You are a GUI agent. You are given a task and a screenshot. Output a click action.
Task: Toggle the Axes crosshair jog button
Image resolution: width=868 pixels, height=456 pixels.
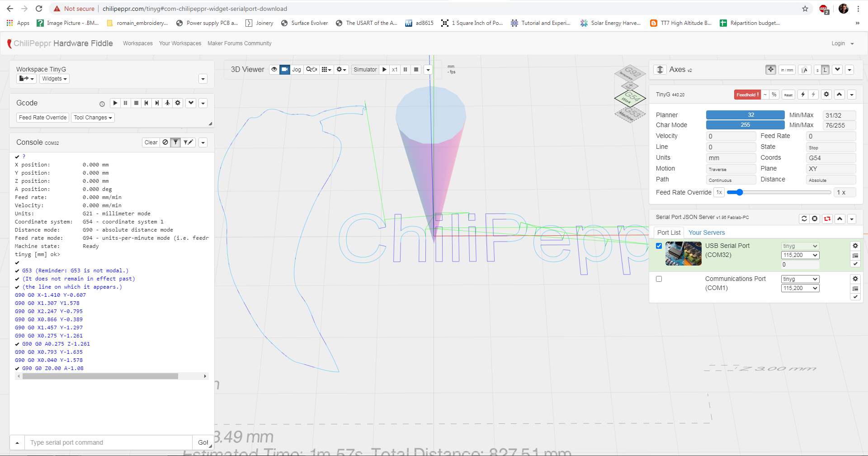click(x=771, y=70)
